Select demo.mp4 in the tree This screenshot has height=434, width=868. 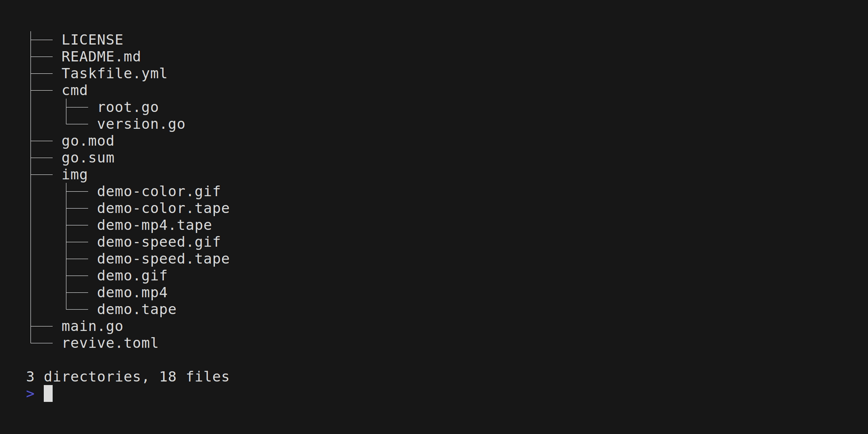132,293
